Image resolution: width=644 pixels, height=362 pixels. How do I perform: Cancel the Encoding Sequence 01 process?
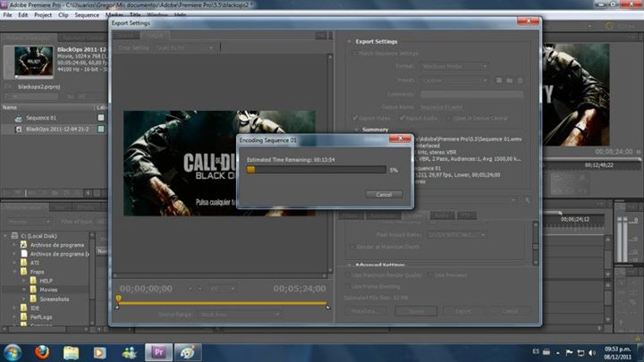click(x=383, y=194)
